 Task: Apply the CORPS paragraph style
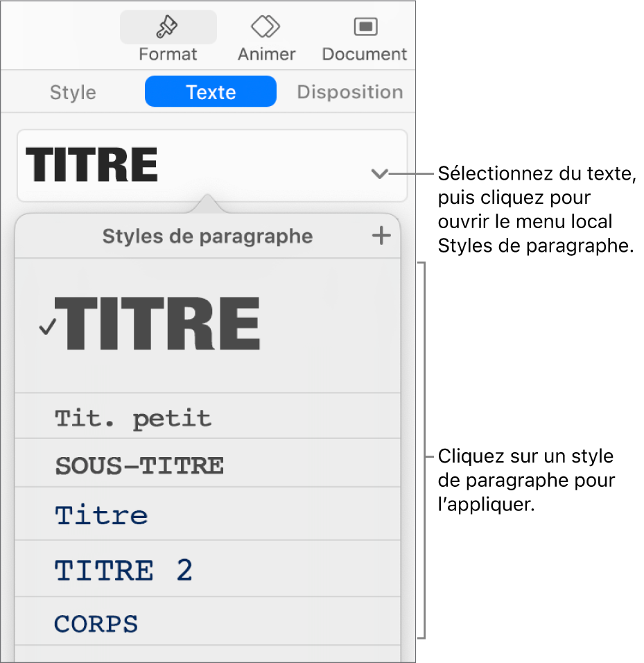point(96,623)
